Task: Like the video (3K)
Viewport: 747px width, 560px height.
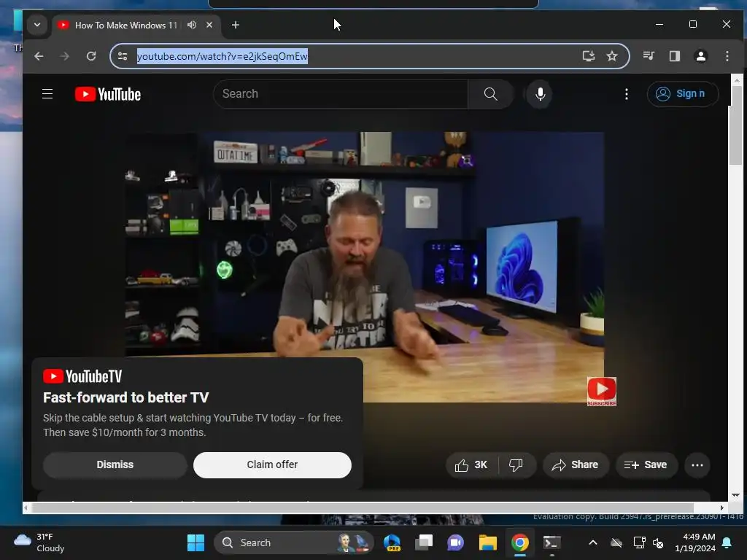Action: click(x=471, y=464)
